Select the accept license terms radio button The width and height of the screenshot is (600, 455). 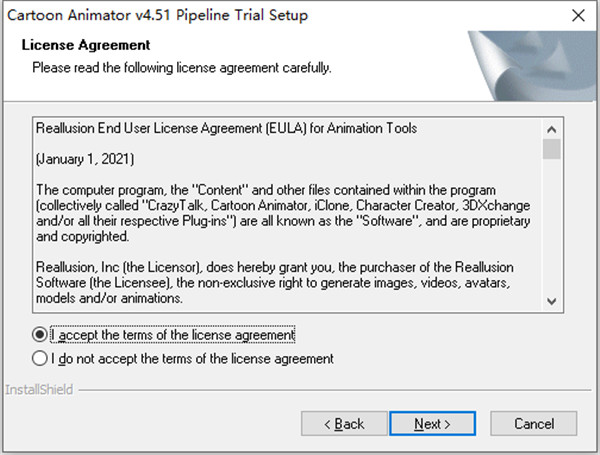[40, 334]
